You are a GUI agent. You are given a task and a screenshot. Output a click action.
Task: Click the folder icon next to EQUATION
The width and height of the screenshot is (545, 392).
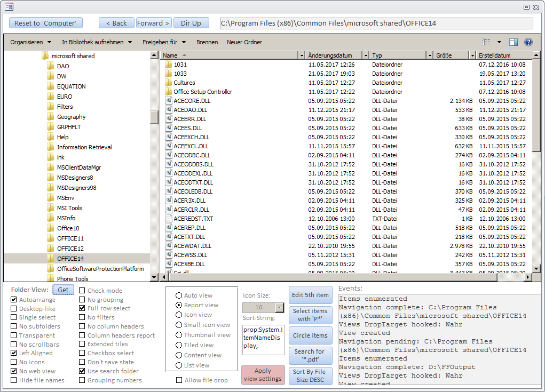[51, 86]
